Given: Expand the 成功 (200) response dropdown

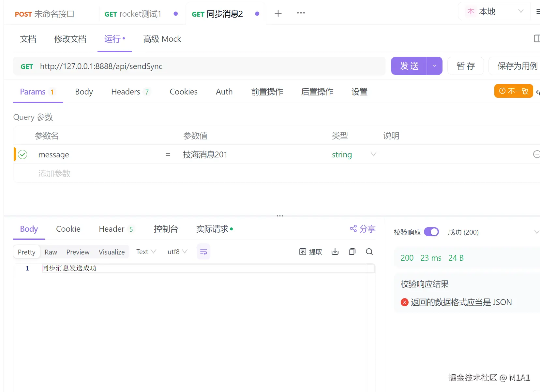Looking at the screenshot, I should (x=536, y=232).
